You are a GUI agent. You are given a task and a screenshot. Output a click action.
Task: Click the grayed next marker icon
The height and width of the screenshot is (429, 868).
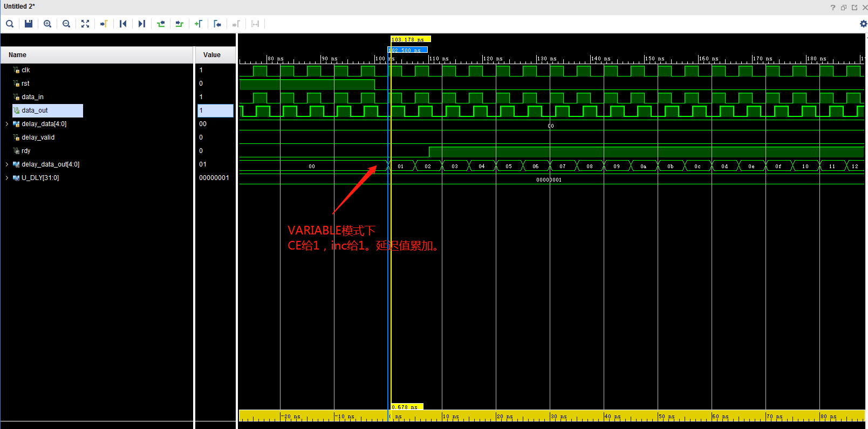coord(236,24)
